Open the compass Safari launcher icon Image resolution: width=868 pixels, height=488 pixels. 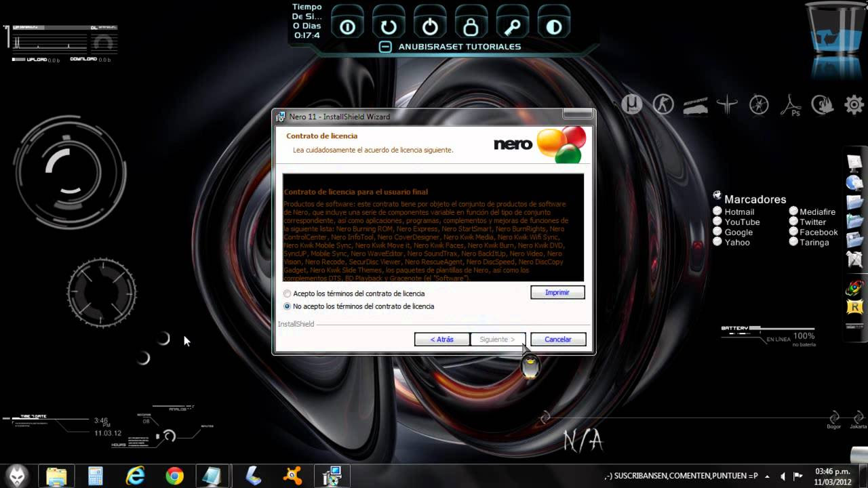coord(759,104)
